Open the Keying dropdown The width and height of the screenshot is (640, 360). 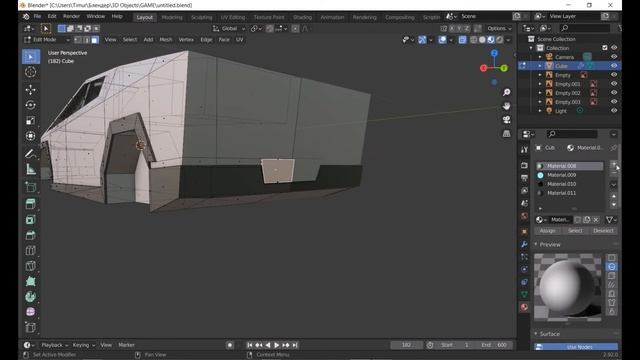point(84,345)
